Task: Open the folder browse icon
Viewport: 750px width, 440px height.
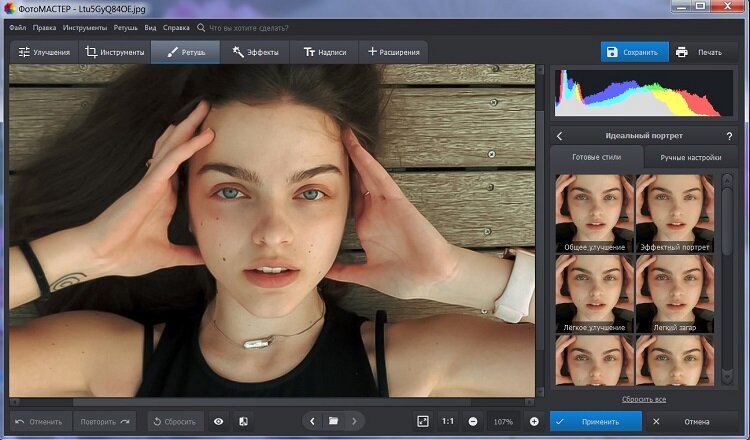Action: 333,421
